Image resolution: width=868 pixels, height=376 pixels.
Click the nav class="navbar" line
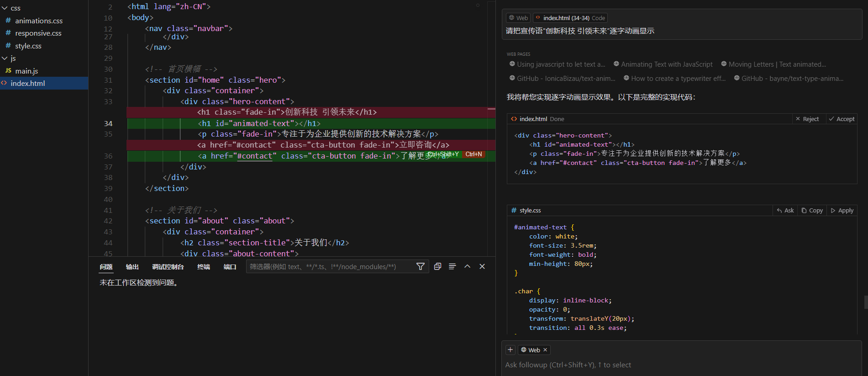click(189, 28)
